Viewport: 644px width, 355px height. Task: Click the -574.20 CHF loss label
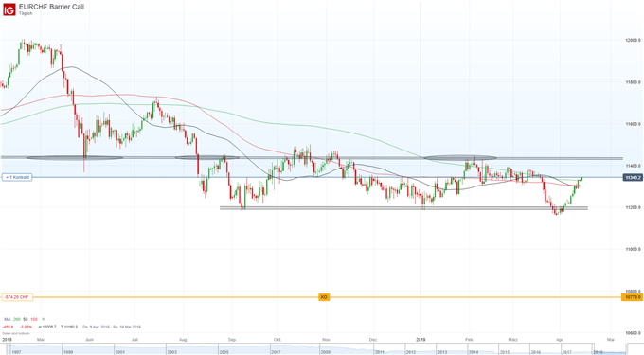tap(17, 297)
